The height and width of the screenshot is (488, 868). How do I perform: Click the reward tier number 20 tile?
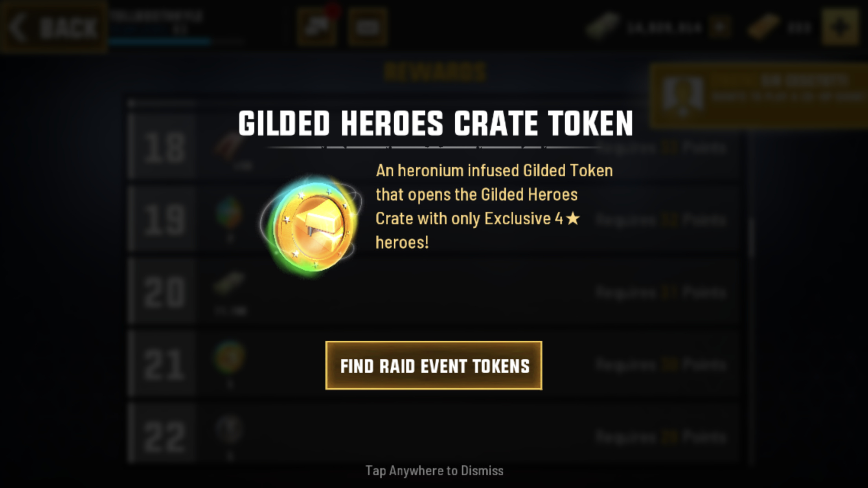tap(164, 292)
